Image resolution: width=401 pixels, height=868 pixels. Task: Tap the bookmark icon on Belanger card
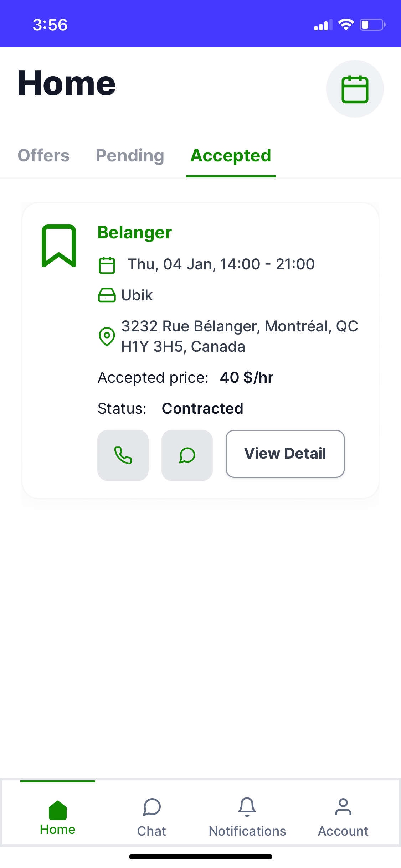(59, 246)
